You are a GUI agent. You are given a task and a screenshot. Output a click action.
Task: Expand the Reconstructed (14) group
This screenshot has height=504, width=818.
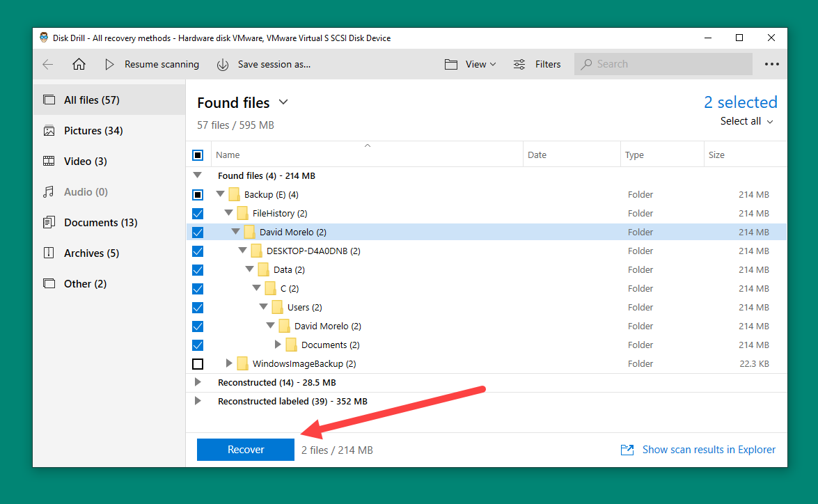point(197,382)
